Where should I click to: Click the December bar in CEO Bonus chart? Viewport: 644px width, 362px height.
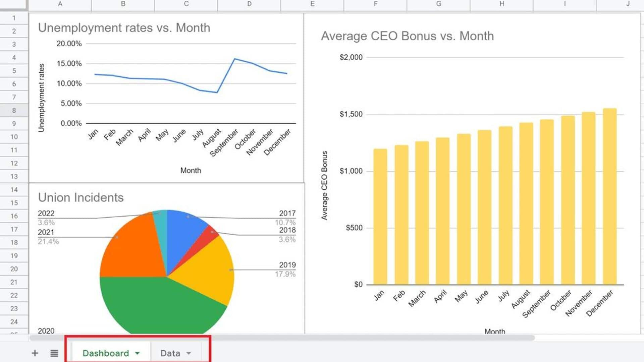tap(609, 196)
